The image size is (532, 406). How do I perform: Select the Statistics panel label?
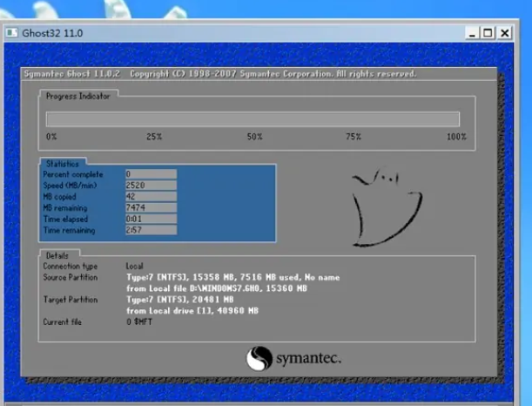(x=63, y=164)
